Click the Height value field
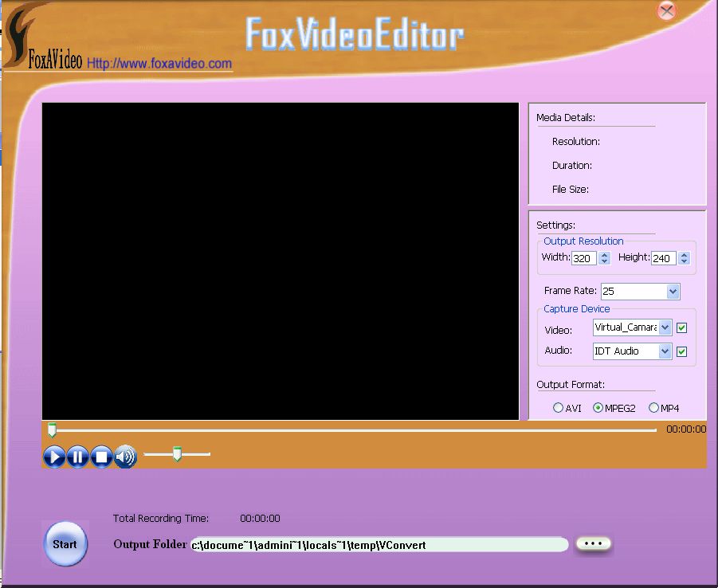Viewport: 718px width, 588px height. 664,258
